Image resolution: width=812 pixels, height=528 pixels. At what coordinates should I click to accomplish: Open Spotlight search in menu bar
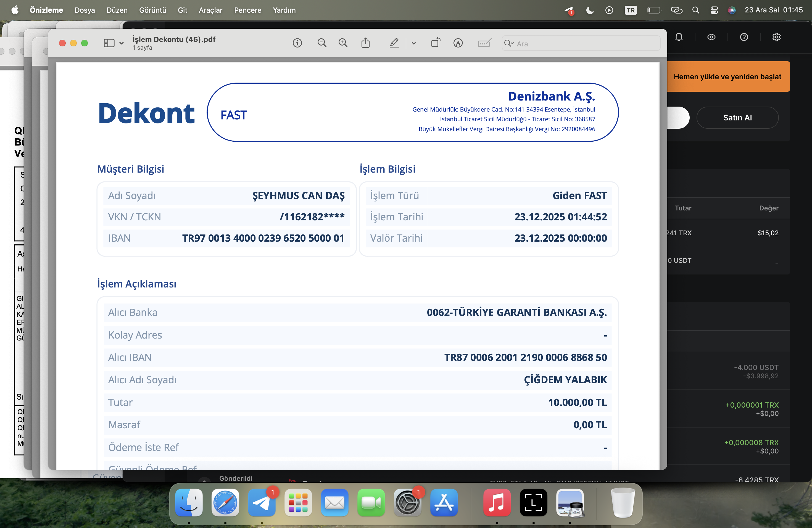pyautogui.click(x=696, y=10)
